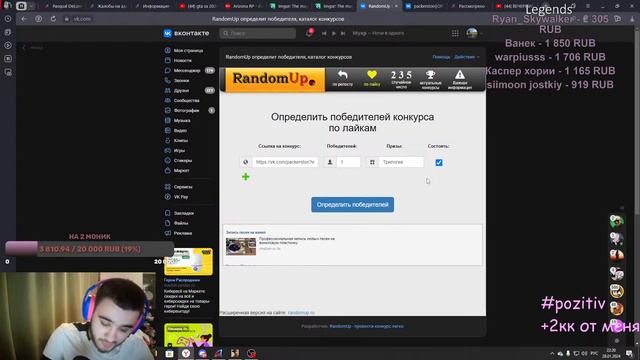Select the yellow heart 'по лайкам' mode

coord(371,78)
